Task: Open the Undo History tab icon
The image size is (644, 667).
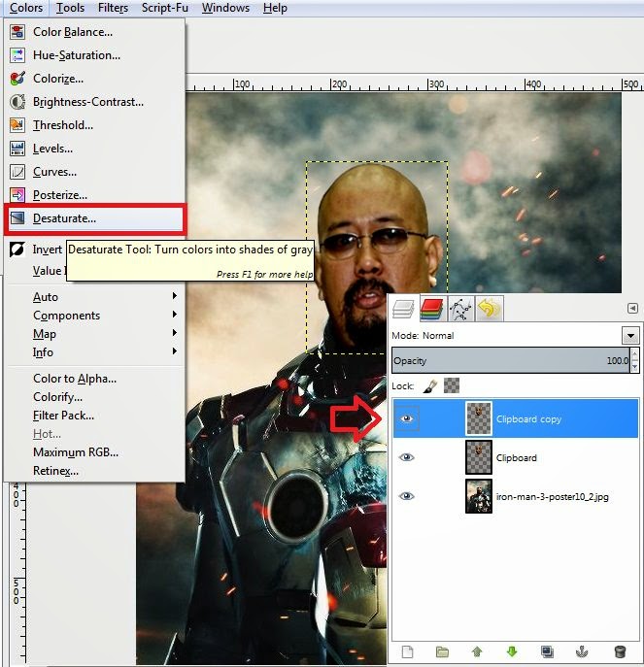Action: pyautogui.click(x=489, y=309)
